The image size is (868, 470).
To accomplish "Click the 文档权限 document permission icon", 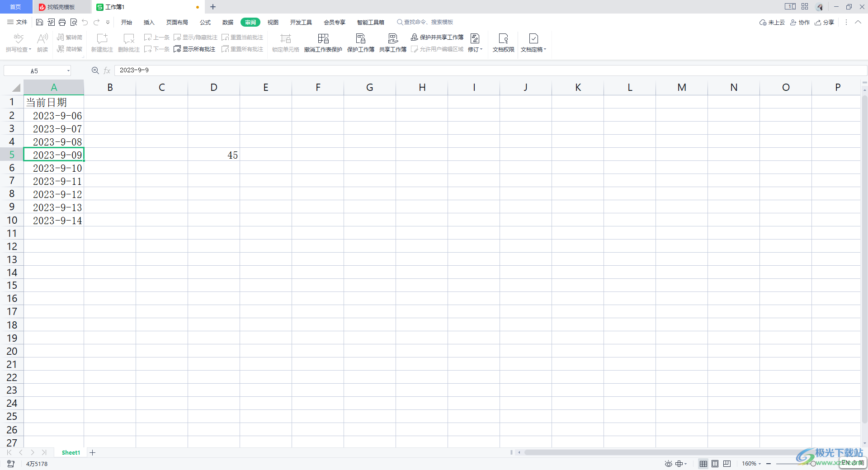I will point(503,39).
